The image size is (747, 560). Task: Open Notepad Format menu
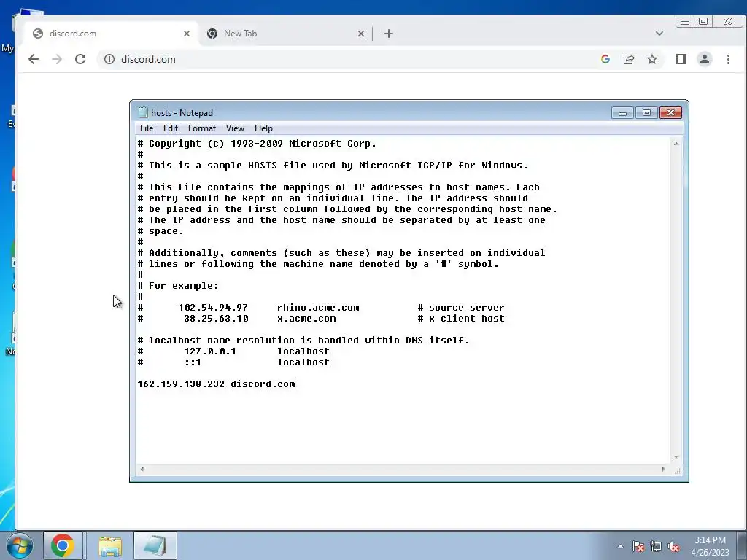tap(201, 128)
